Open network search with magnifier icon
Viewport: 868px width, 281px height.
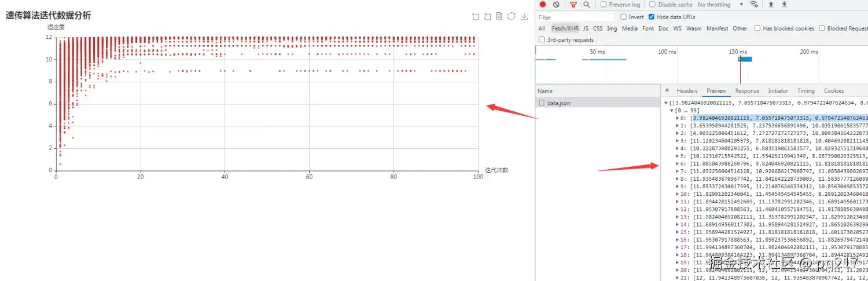[x=587, y=4]
